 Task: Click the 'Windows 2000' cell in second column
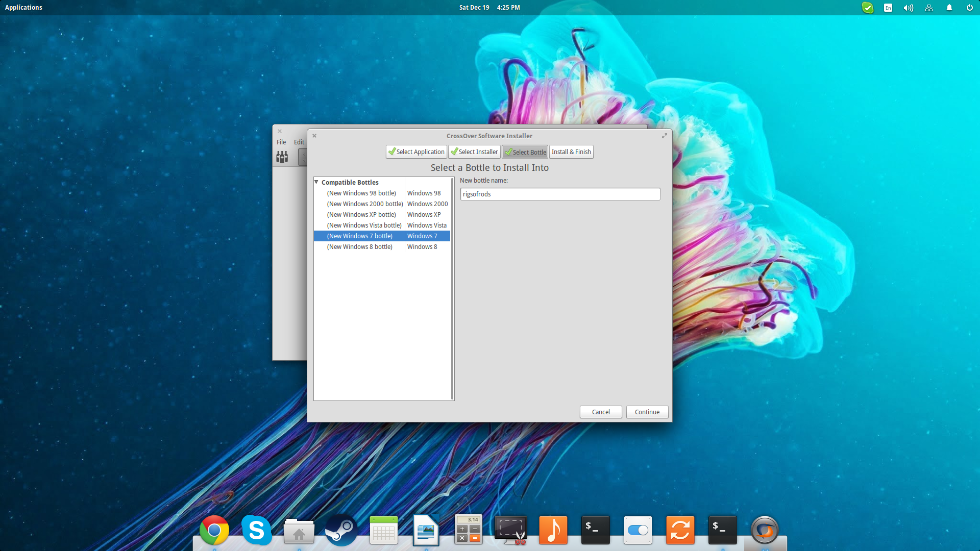[x=428, y=204]
